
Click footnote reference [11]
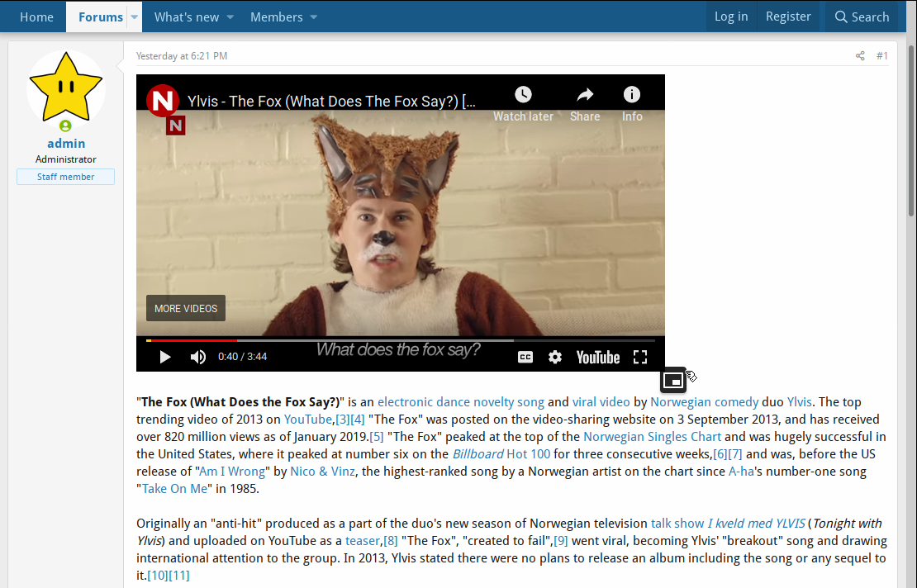[179, 575]
